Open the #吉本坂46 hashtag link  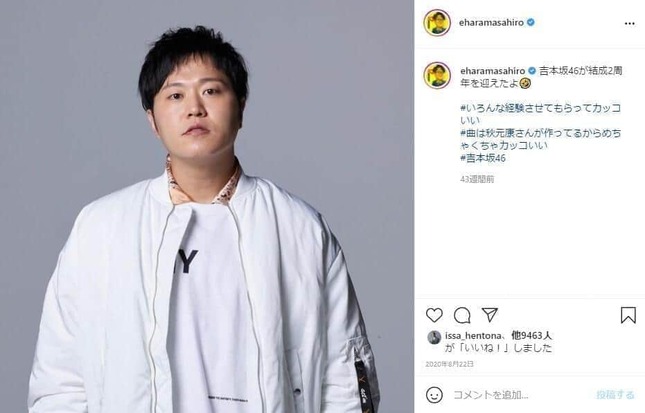483,158
